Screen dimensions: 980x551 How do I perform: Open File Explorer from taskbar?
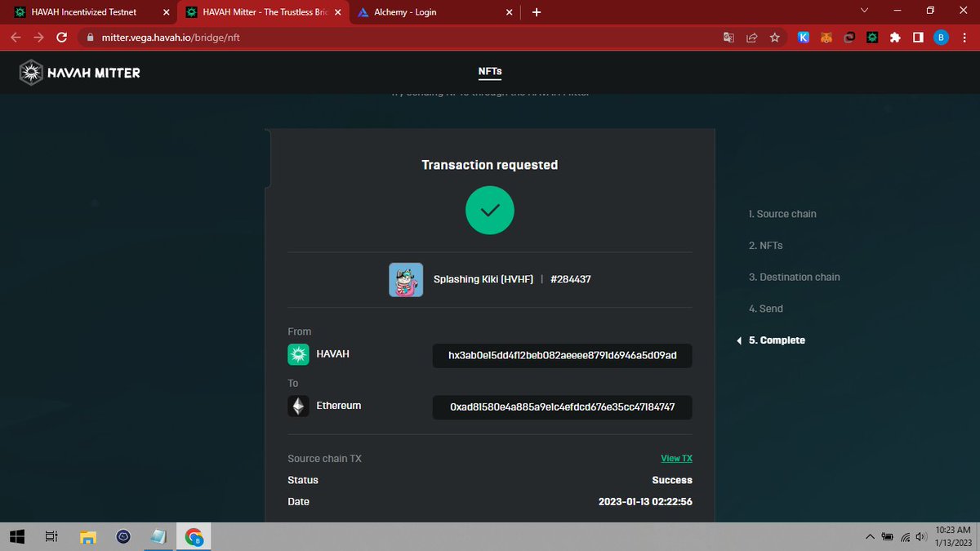(88, 536)
